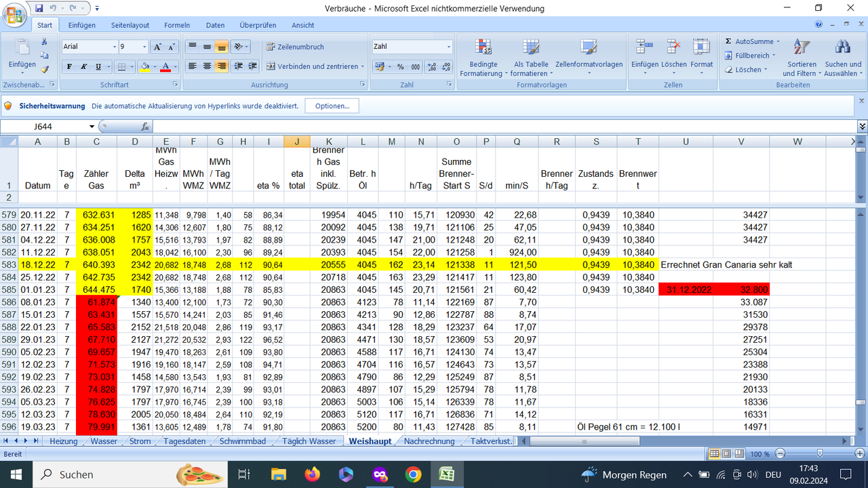
Task: Open Chrome from the taskbar
Action: coord(413,474)
